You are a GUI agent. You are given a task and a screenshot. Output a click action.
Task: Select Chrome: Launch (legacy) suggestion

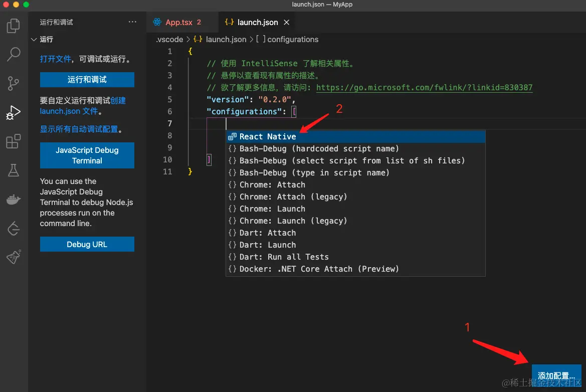pos(355,221)
